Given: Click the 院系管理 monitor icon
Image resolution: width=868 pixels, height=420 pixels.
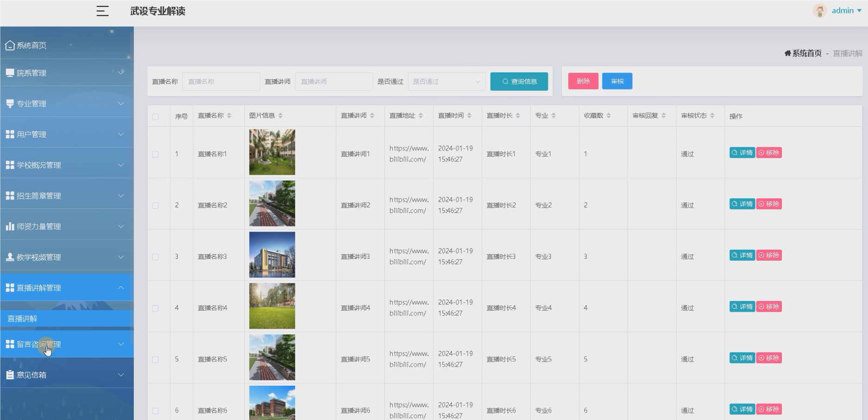Looking at the screenshot, I should click(x=10, y=73).
